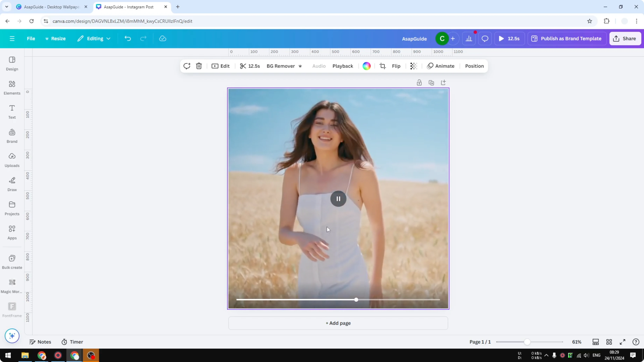
Task: Click the Share button
Action: (625, 38)
